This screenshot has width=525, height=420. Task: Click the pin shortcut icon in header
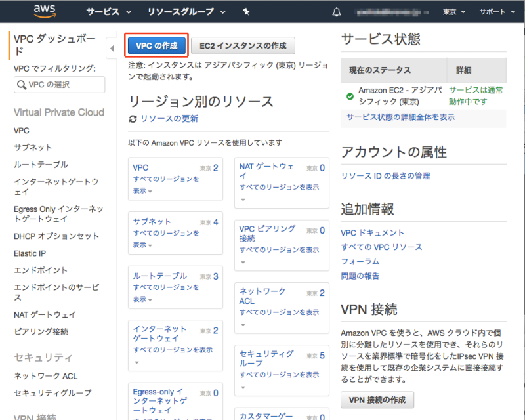(x=246, y=12)
